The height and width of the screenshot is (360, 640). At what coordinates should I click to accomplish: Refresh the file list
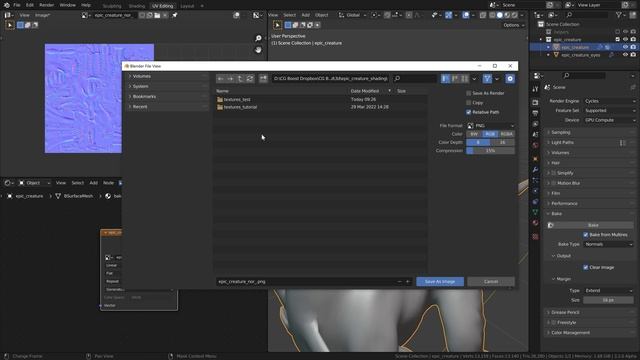(250, 78)
